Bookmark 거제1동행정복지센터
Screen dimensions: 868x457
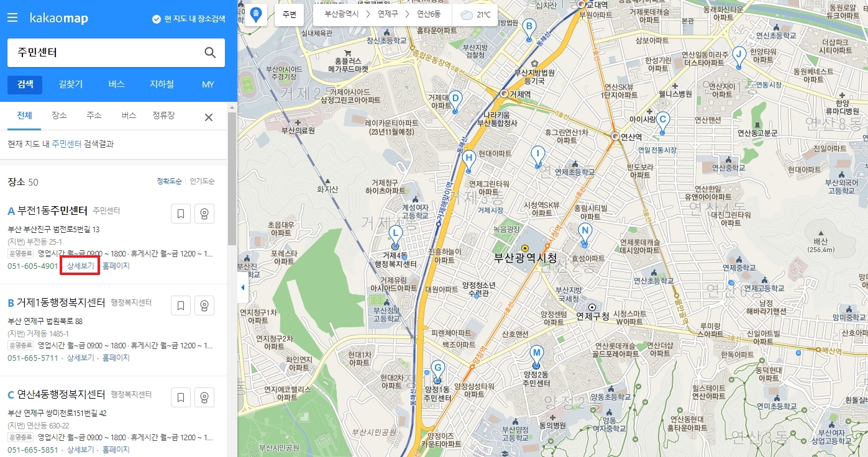[181, 306]
